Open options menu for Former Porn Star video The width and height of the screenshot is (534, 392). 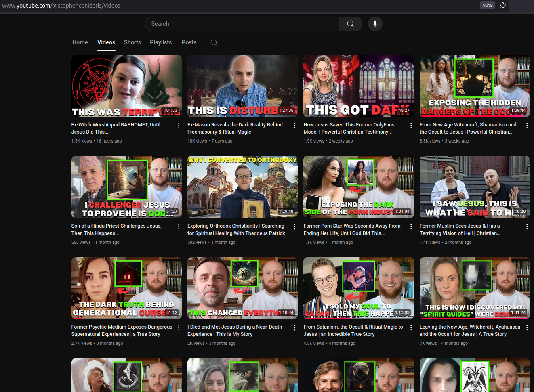point(411,227)
